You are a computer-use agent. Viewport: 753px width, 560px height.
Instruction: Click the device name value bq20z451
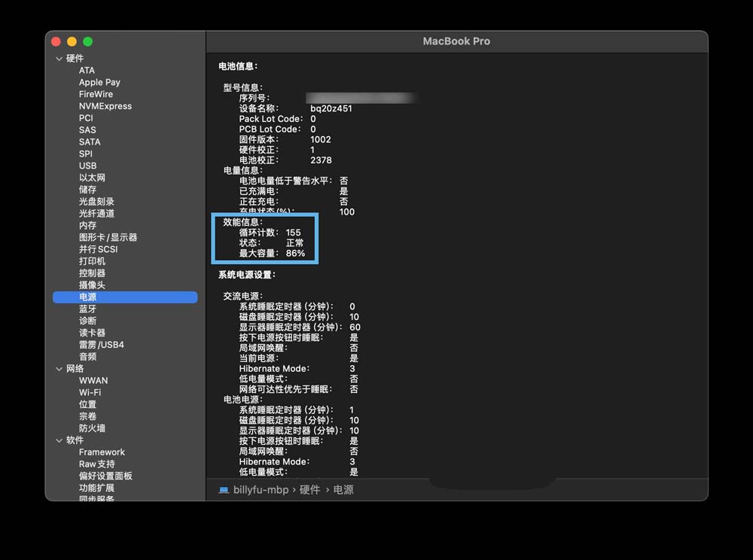[331, 108]
